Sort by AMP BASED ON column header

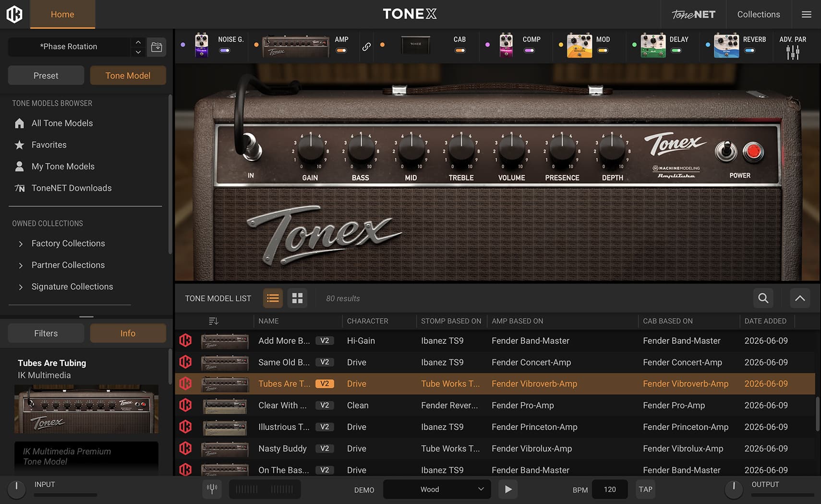coord(518,321)
